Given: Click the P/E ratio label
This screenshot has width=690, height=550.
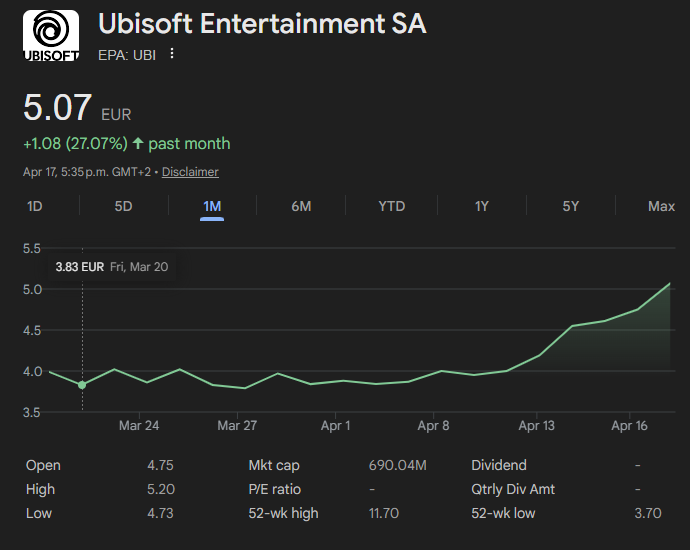Looking at the screenshot, I should [x=275, y=489].
